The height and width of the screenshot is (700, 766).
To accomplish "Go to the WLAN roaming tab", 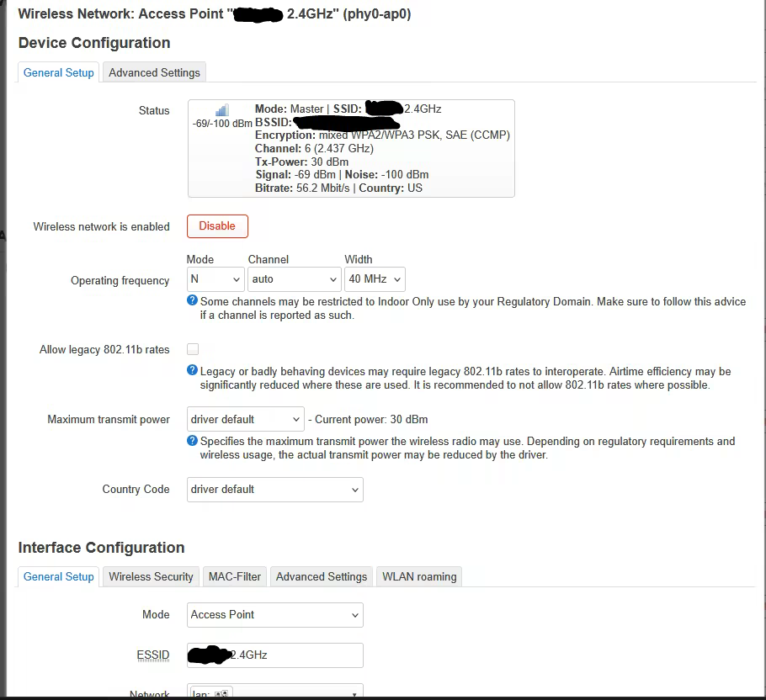I will click(419, 576).
